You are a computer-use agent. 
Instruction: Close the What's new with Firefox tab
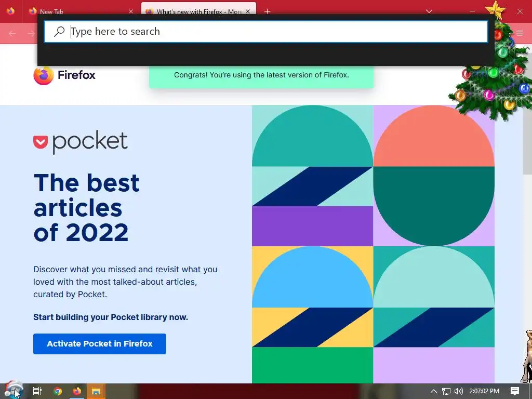(248, 11)
